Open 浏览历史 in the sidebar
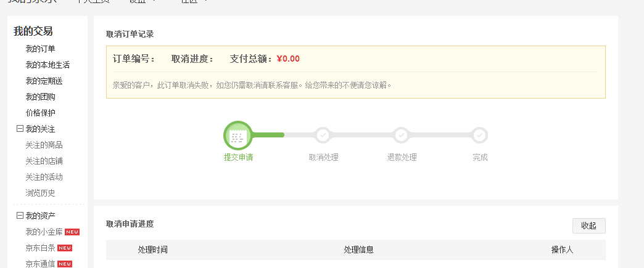 (40, 193)
